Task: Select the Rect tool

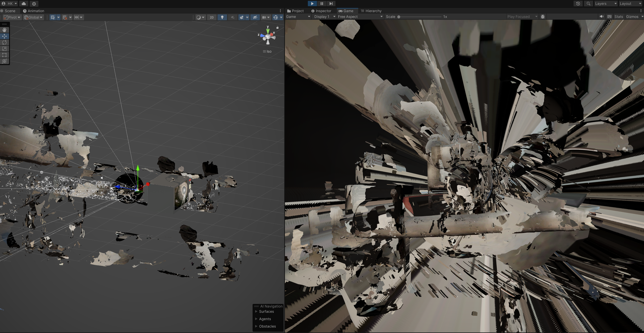Action: (4, 55)
